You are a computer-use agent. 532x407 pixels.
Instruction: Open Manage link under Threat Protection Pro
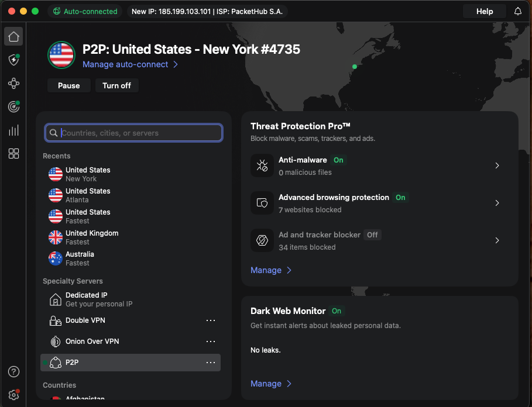266,270
